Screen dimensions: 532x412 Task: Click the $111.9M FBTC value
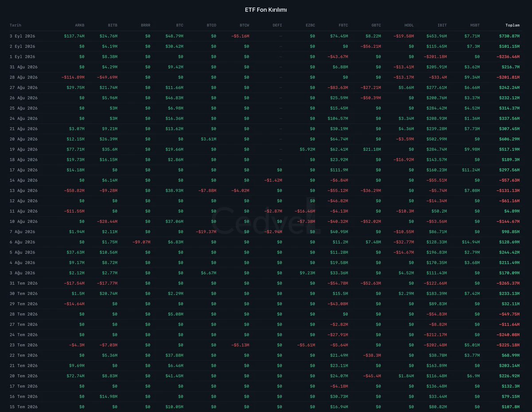point(339,170)
